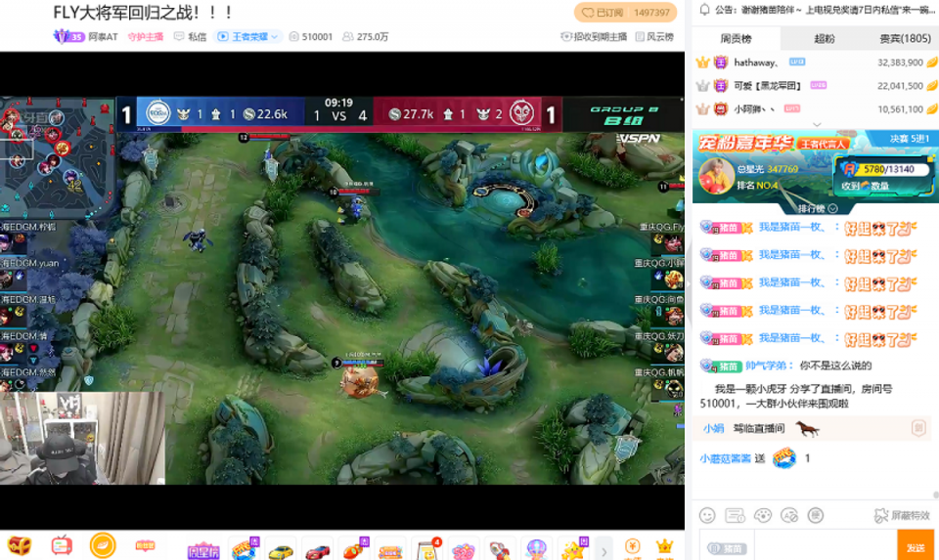
Task: Expand the 排行榜 dropdown on banner
Action: [x=817, y=208]
